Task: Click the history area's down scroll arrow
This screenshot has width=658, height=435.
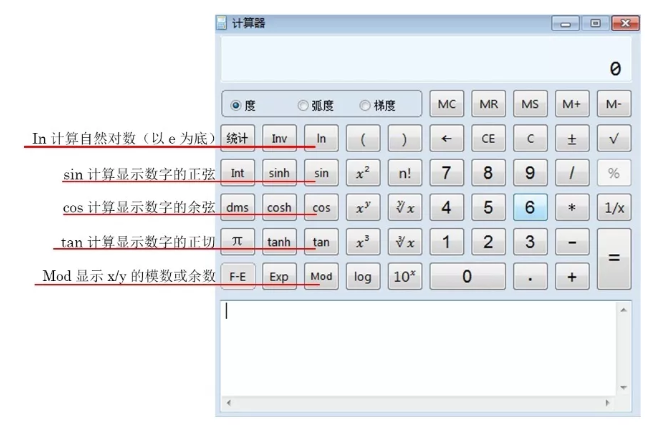Action: pos(624,387)
